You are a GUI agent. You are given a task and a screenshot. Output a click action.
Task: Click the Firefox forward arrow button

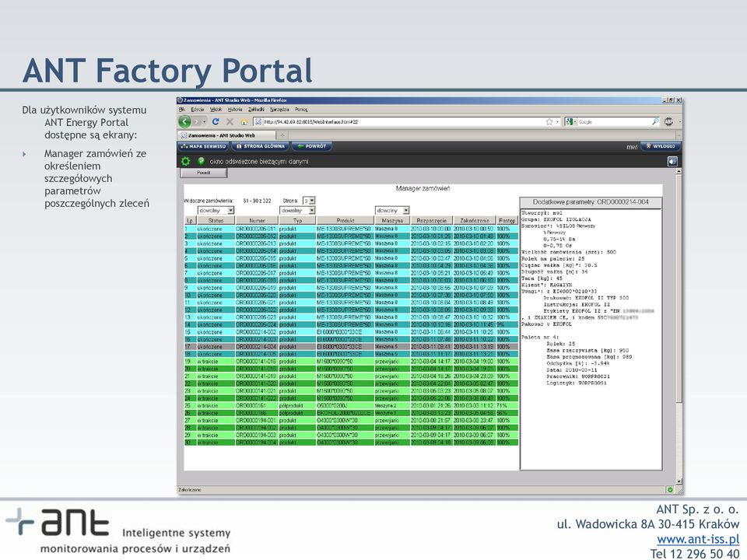[x=197, y=121]
